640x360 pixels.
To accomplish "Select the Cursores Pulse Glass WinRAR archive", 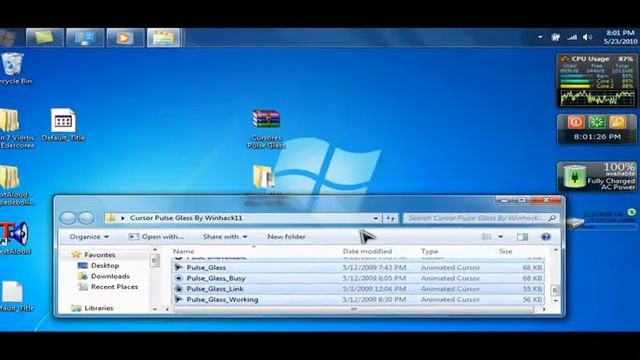I will (266, 129).
